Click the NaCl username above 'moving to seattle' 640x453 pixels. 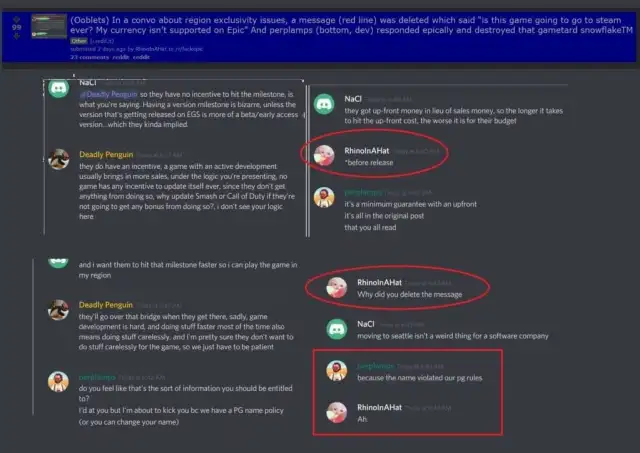pyautogui.click(x=366, y=324)
